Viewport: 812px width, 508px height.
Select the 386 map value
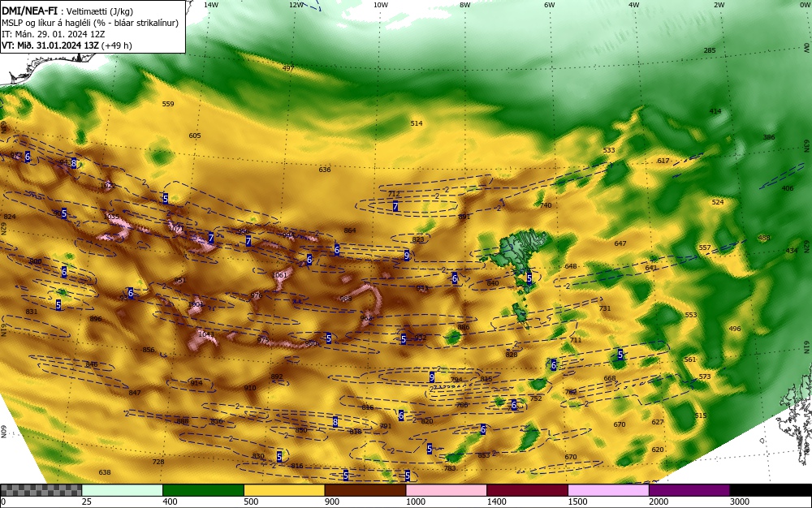coord(769,137)
